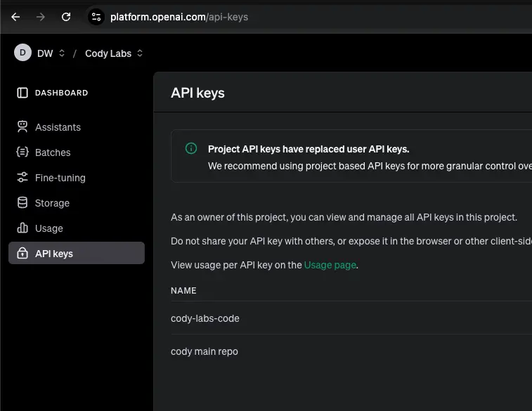
Task: Click the API keys page heading
Action: coord(197,93)
